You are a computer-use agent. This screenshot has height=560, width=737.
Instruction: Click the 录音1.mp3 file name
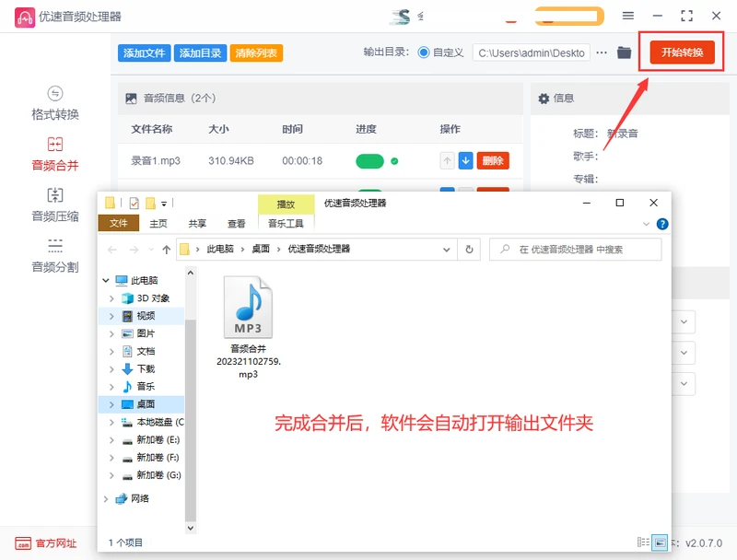point(156,160)
